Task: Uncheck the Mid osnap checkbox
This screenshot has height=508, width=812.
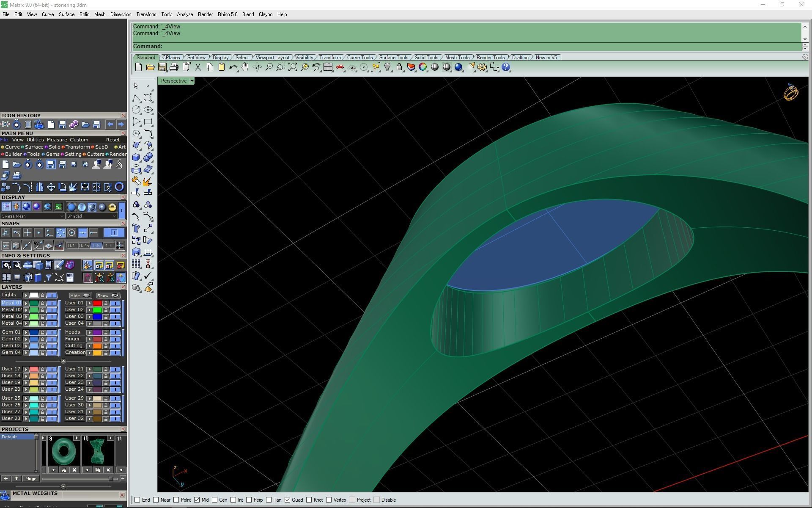Action: point(197,500)
